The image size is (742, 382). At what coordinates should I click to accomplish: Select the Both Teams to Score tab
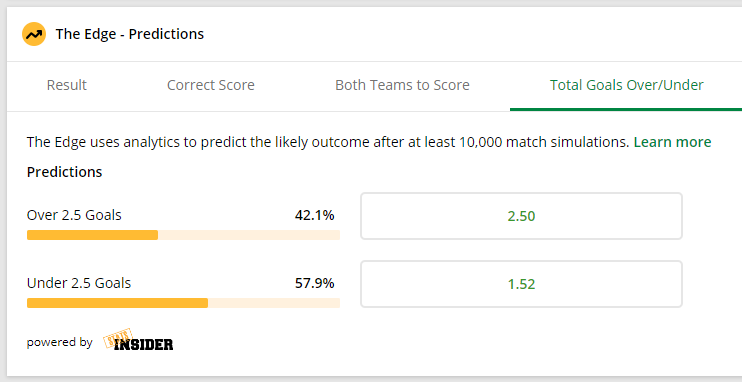pyautogui.click(x=402, y=85)
